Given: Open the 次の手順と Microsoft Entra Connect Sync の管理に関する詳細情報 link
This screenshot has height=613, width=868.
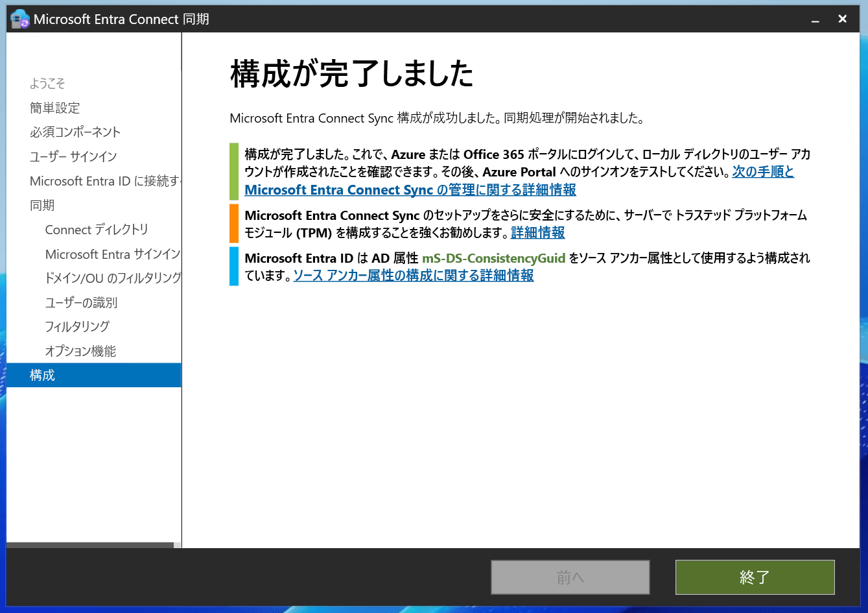Looking at the screenshot, I should [x=410, y=190].
